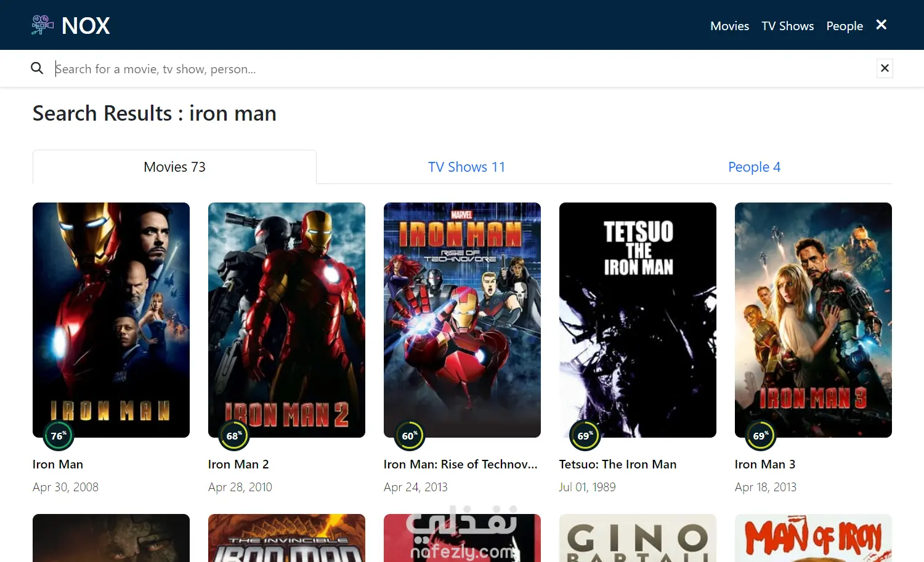Clear the search field using the boxed X button
This screenshot has height=562, width=924.
885,68
